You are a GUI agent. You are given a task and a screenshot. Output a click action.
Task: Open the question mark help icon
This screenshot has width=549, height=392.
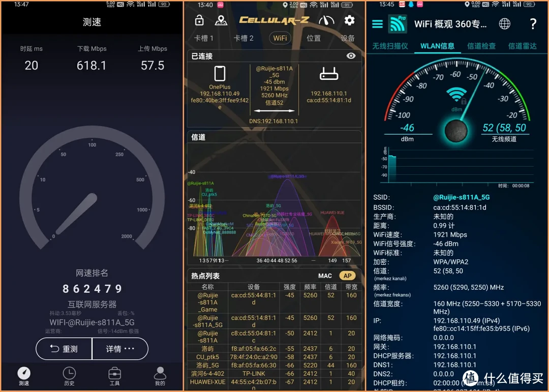[533, 24]
